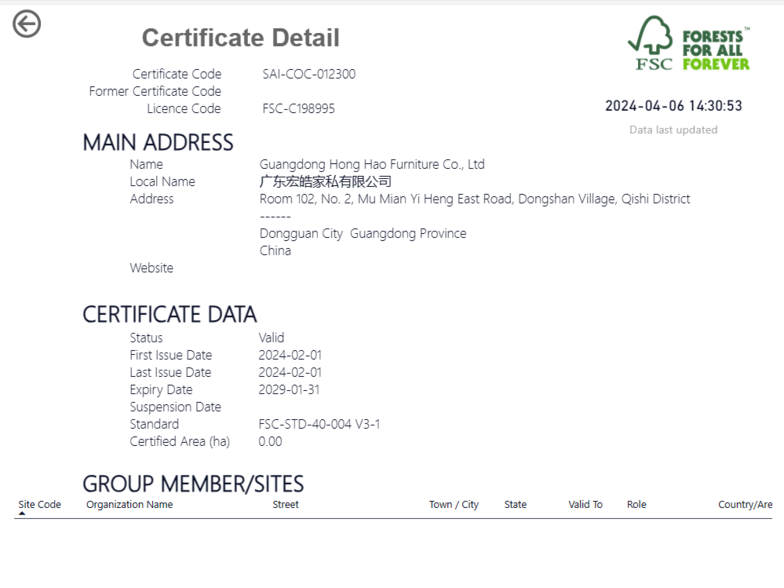Click the Guangdong Hong Hao Furniture name
The image size is (784, 588).
click(372, 164)
